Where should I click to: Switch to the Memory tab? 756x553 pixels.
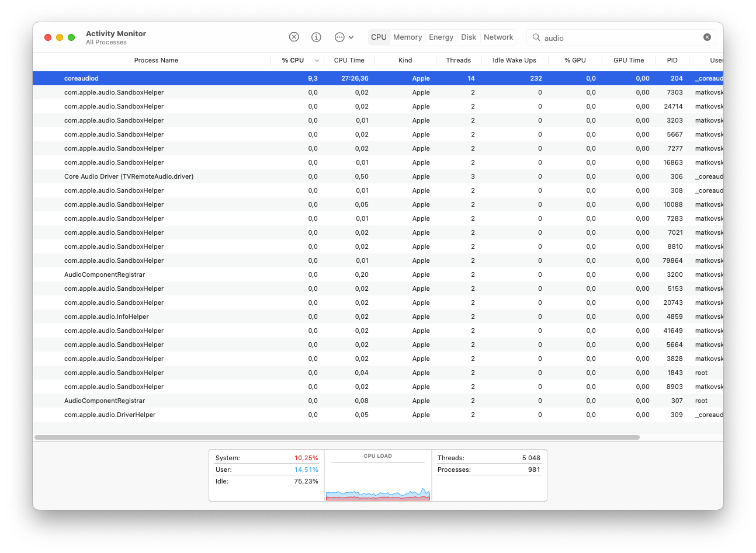pyautogui.click(x=407, y=37)
